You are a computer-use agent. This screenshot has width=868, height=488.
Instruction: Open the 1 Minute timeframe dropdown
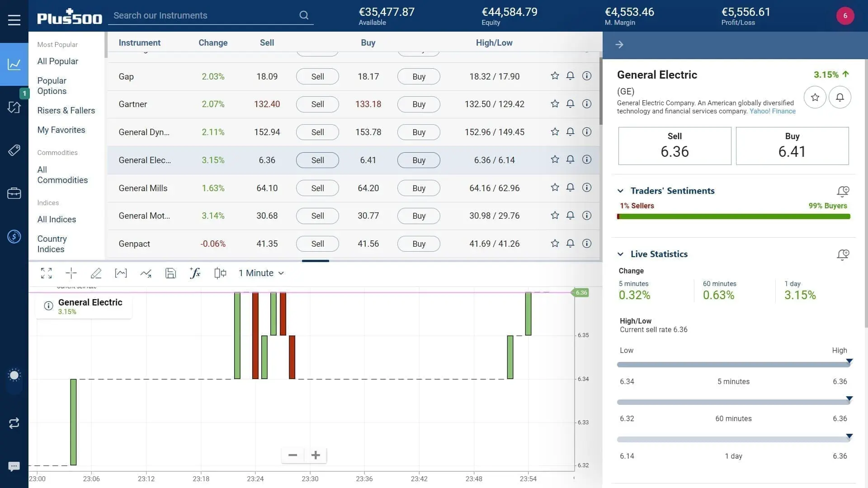261,273
